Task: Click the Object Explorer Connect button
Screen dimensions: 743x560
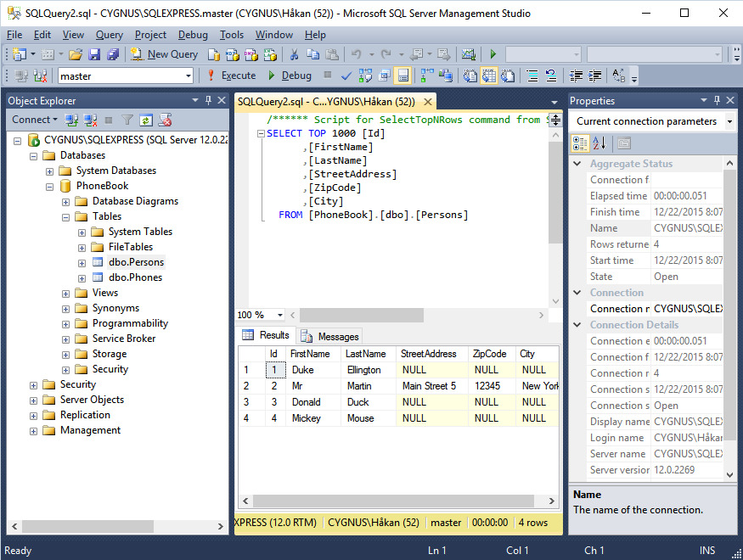Action: [x=34, y=120]
